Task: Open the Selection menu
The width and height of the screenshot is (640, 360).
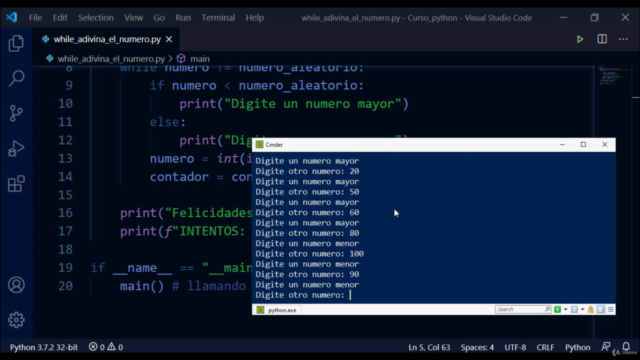Action: point(96,18)
